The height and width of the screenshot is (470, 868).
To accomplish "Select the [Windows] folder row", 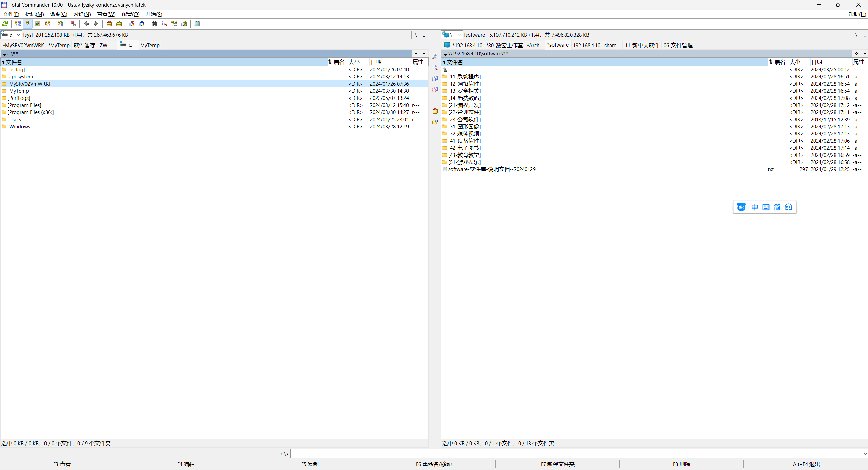I will (214, 127).
